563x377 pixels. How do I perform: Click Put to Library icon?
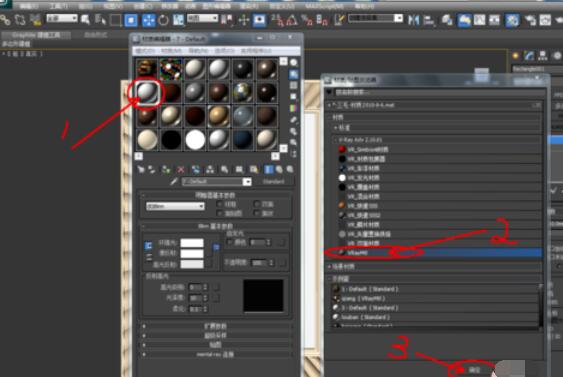click(224, 169)
